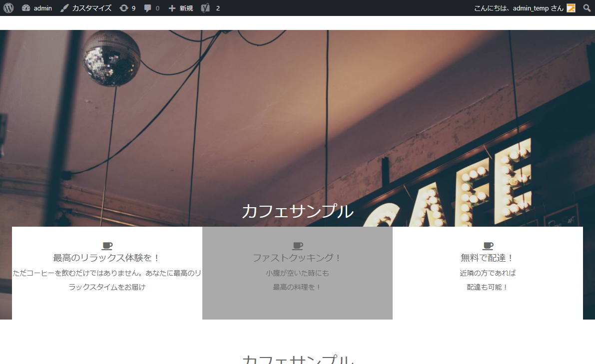Click coffee cup icon above 無料で配達！
This screenshot has width=595, height=364.
488,246
